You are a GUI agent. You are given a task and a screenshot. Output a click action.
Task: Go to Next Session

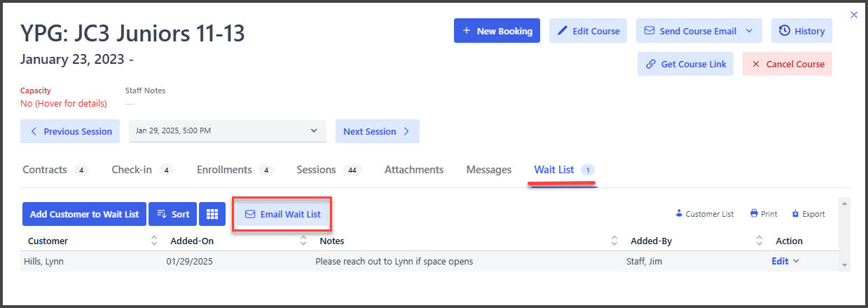[378, 131]
